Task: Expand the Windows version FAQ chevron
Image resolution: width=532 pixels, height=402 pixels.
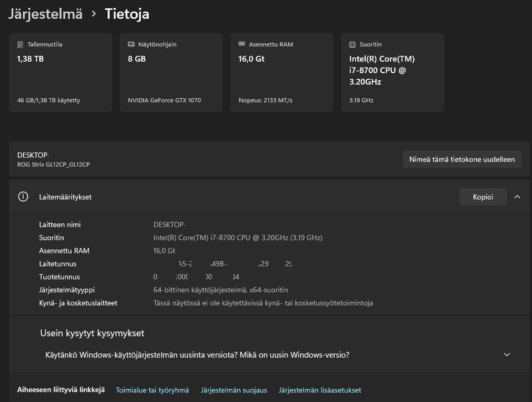Action: (507, 354)
